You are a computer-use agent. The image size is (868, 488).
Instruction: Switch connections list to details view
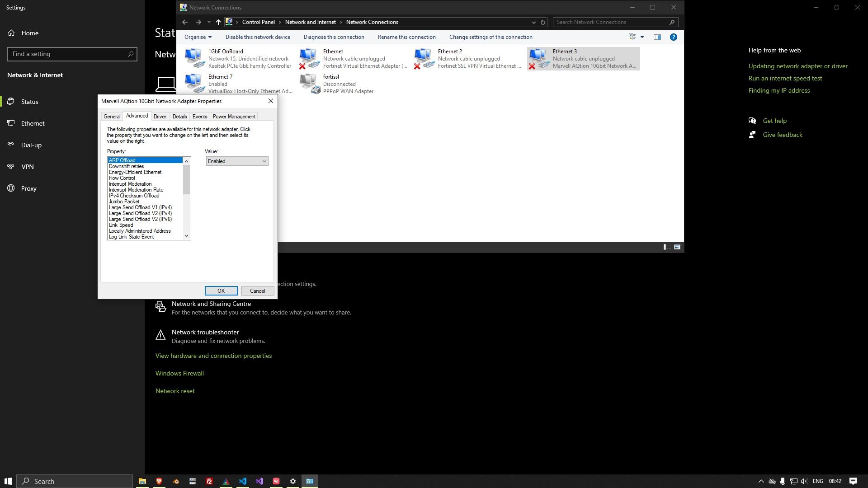tap(667, 247)
